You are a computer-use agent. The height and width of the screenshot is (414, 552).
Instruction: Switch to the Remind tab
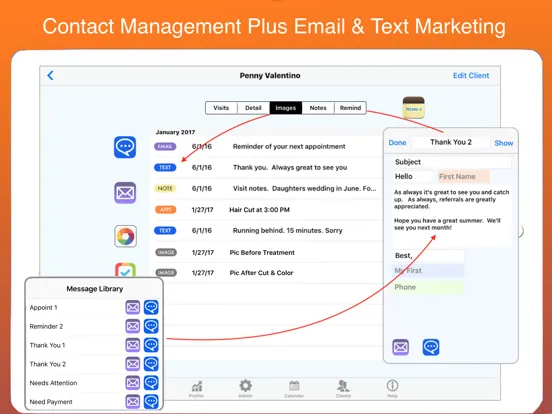click(350, 108)
